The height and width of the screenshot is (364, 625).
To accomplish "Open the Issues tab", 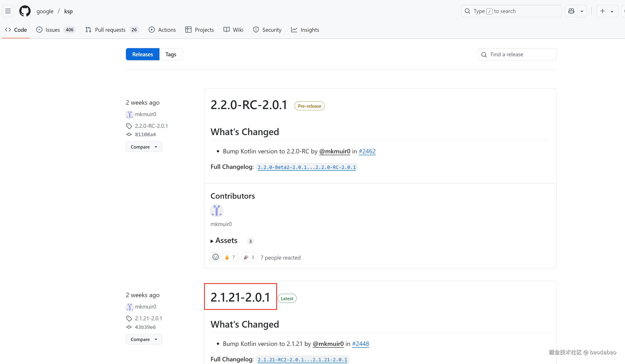I will click(x=53, y=30).
